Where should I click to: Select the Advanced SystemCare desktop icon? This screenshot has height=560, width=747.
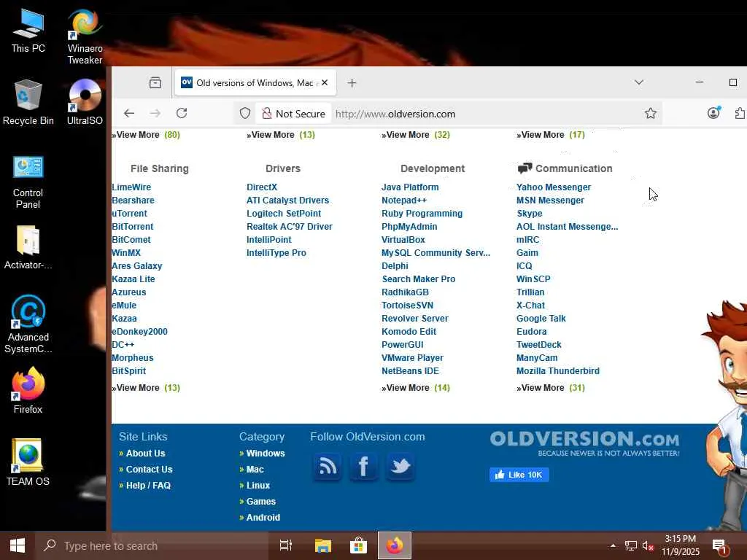click(28, 324)
